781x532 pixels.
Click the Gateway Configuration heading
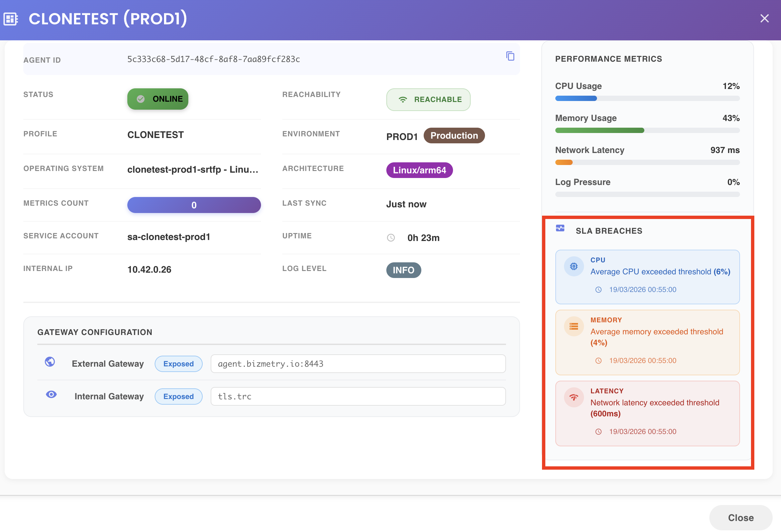tap(95, 332)
